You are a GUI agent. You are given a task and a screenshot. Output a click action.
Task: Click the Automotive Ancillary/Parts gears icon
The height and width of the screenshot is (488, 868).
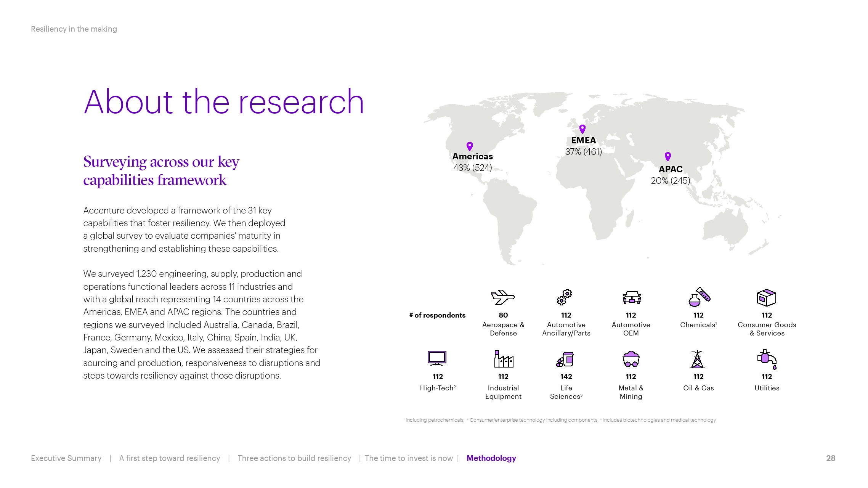pos(565,297)
